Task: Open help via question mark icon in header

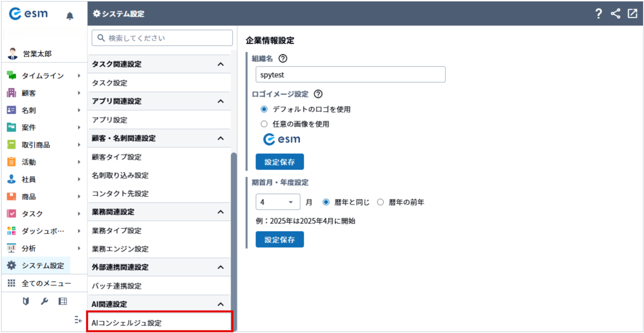Action: (599, 14)
